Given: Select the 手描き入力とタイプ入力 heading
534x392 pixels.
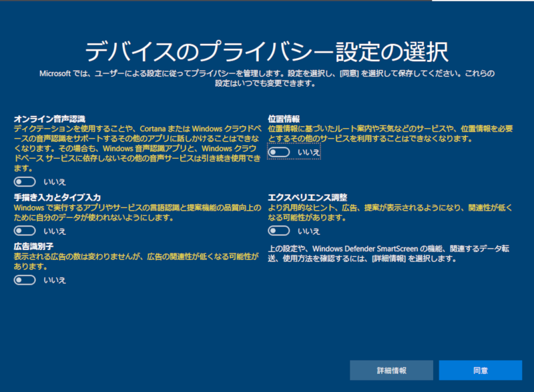Looking at the screenshot, I should (x=57, y=197).
